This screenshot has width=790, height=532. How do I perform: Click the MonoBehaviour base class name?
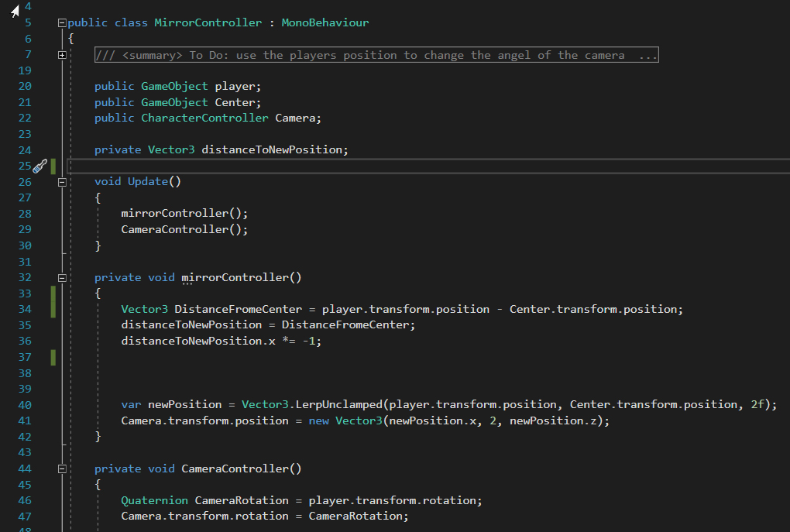pos(325,22)
